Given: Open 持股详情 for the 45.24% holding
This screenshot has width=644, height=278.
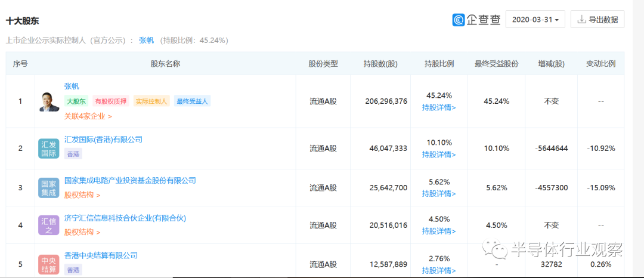Looking at the screenshot, I should click(439, 108).
